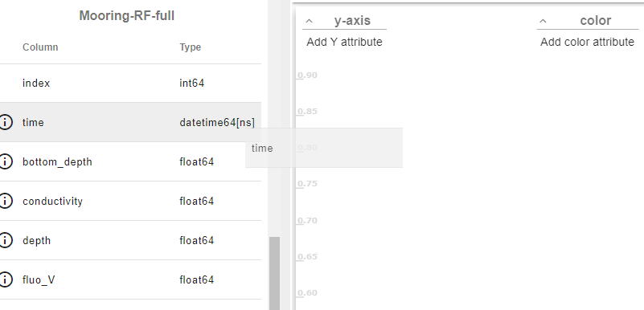Viewport: 644px width, 310px height.
Task: Open info icon for depth column
Action: 6,240
